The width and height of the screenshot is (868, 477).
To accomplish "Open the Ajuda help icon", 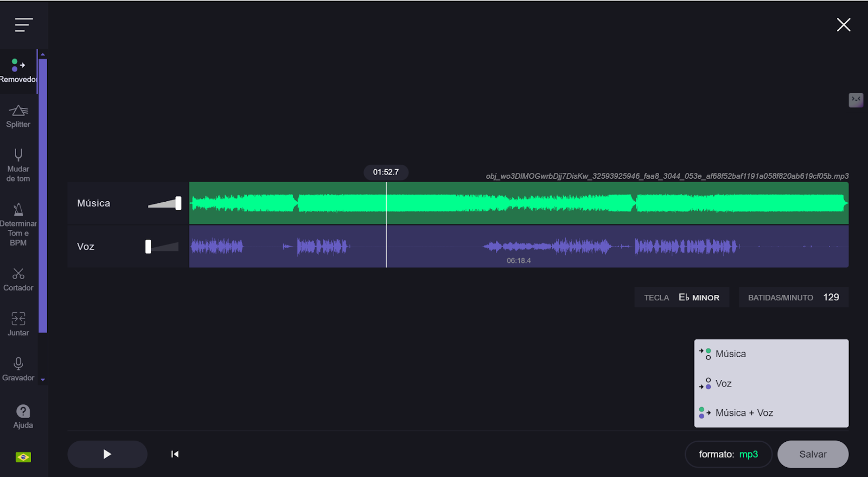I will 23,416.
